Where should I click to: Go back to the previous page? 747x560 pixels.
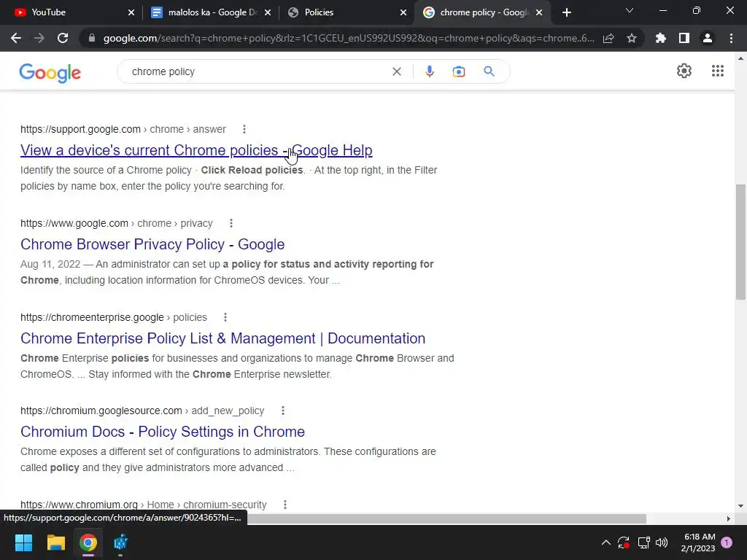[16, 38]
